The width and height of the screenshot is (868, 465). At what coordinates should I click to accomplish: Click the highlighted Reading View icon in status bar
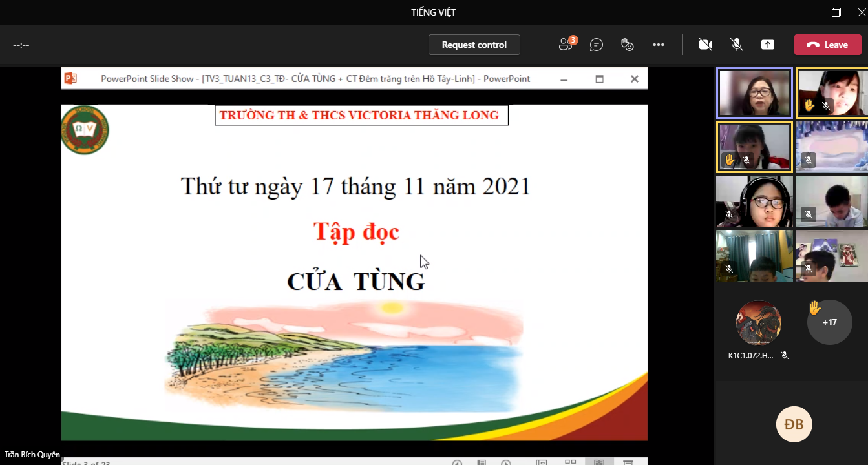pyautogui.click(x=599, y=462)
